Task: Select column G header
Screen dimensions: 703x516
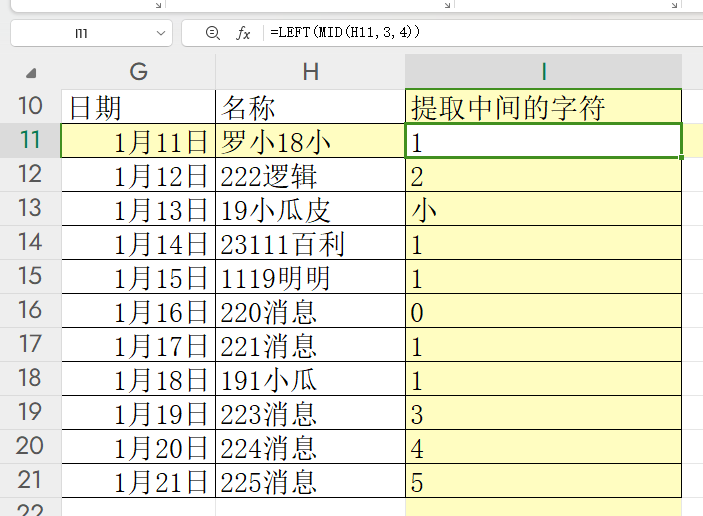Action: (139, 72)
